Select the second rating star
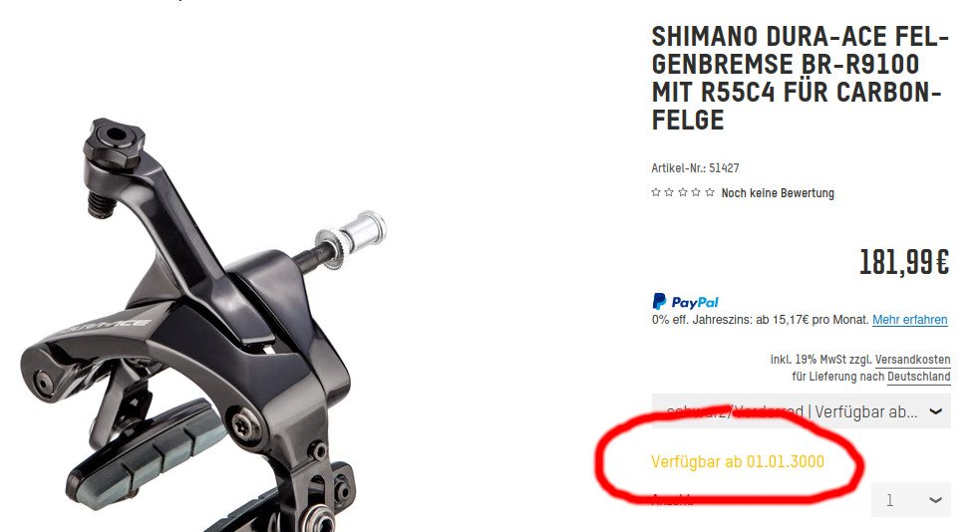980x532 pixels. pyautogui.click(x=669, y=192)
